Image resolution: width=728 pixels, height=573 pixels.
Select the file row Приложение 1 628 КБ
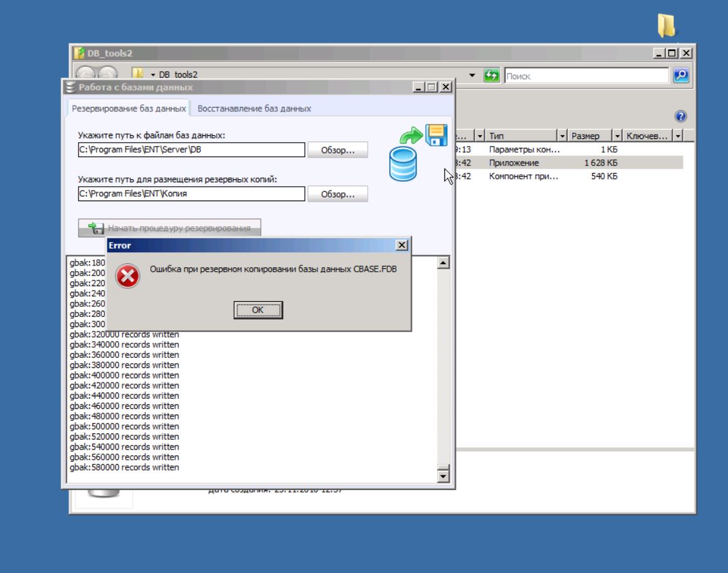point(568,162)
